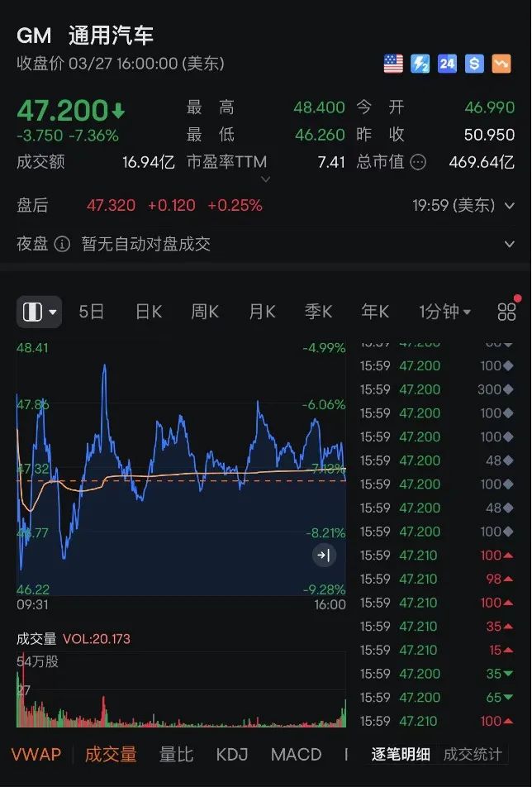Viewport: 532px width, 787px height.
Task: Select the MACD indicator
Action: click(x=296, y=755)
